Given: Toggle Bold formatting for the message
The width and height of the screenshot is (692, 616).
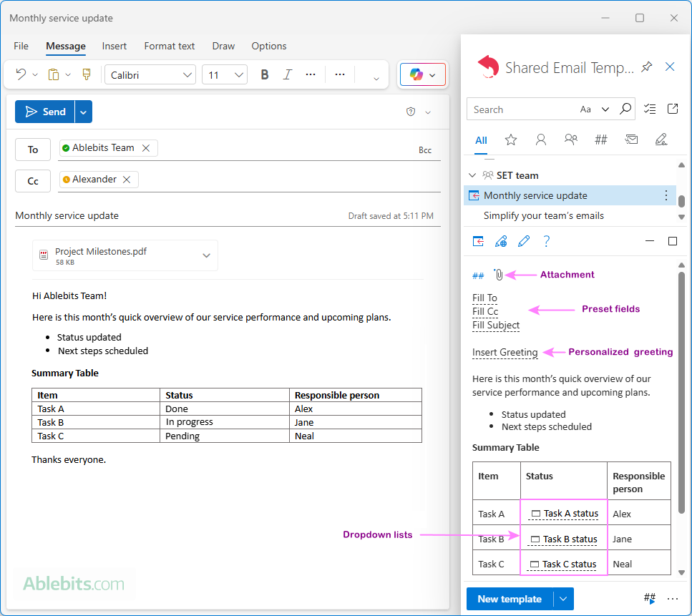Looking at the screenshot, I should point(264,74).
